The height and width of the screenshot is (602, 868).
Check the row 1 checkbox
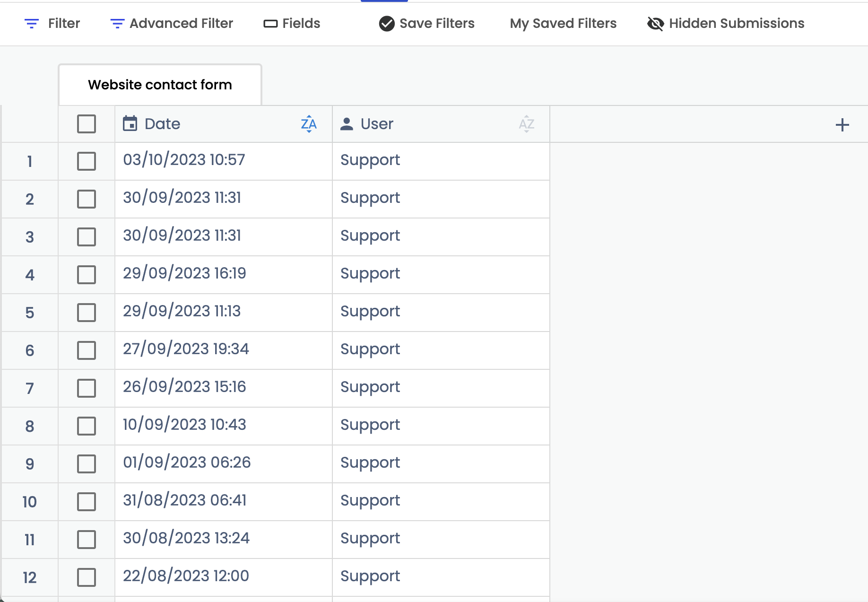click(x=87, y=161)
